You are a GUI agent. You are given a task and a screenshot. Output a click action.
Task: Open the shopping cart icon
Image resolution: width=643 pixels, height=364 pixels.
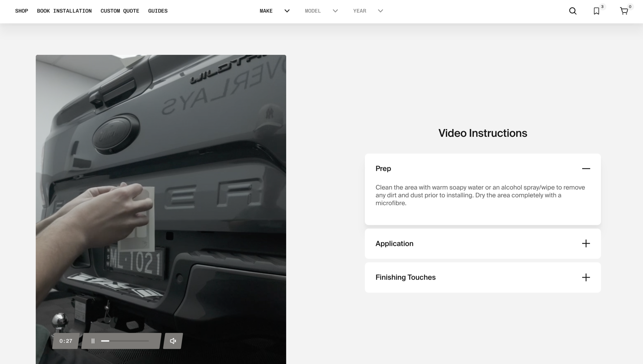[624, 11]
